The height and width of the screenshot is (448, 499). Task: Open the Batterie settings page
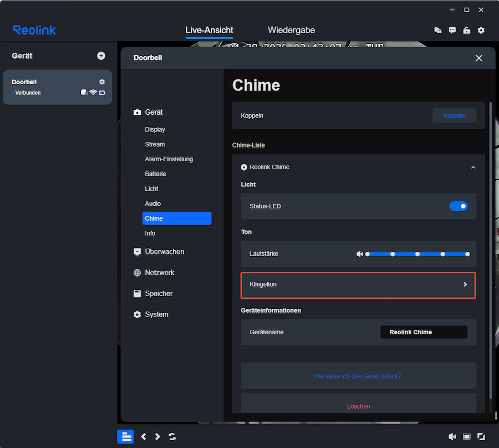coord(155,174)
